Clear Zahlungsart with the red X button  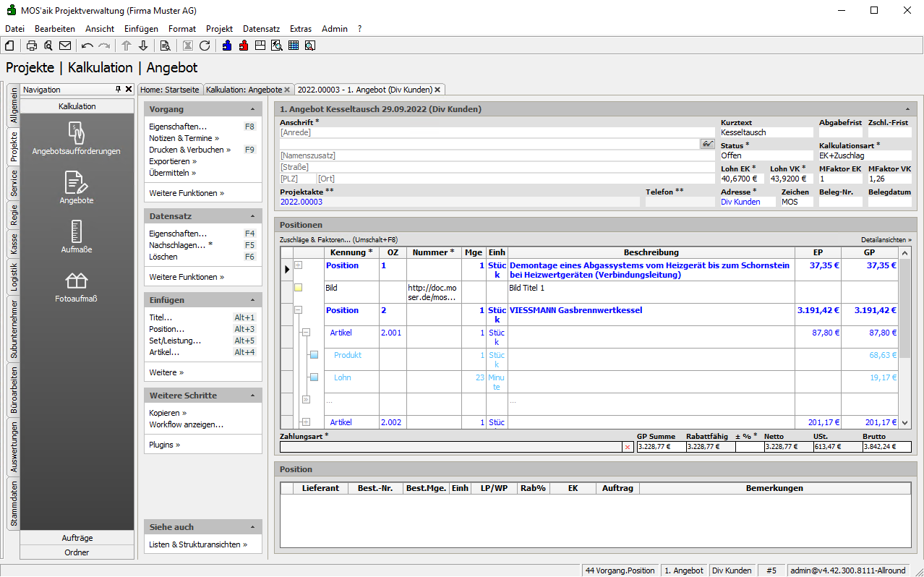pos(627,448)
